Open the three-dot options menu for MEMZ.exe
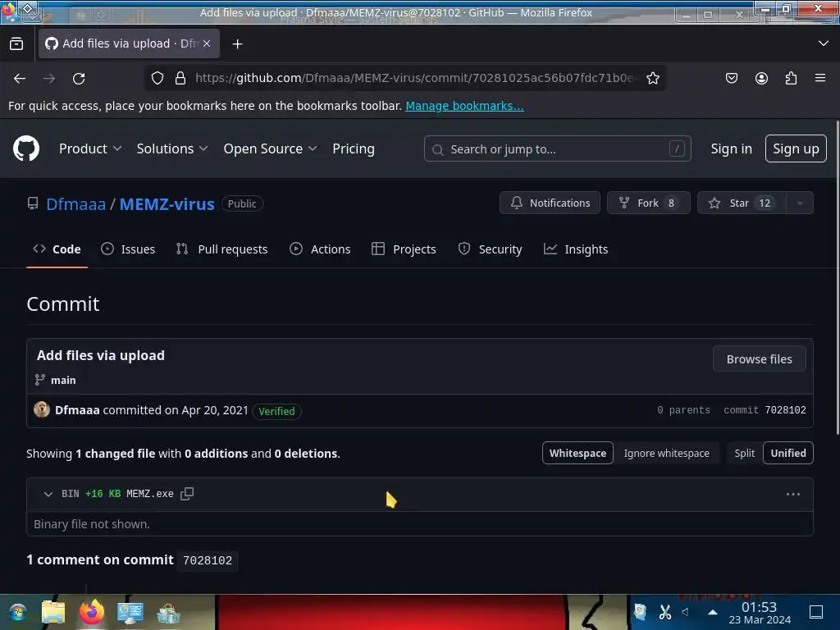 (793, 494)
